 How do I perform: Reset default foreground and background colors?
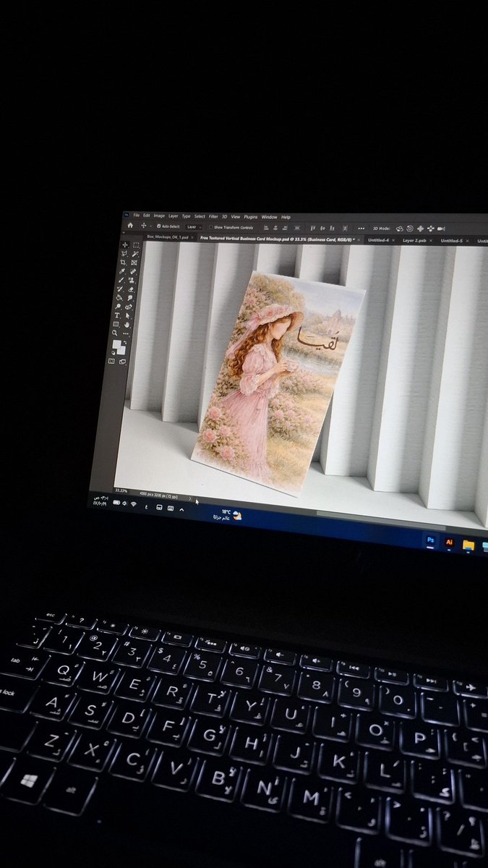click(x=113, y=352)
